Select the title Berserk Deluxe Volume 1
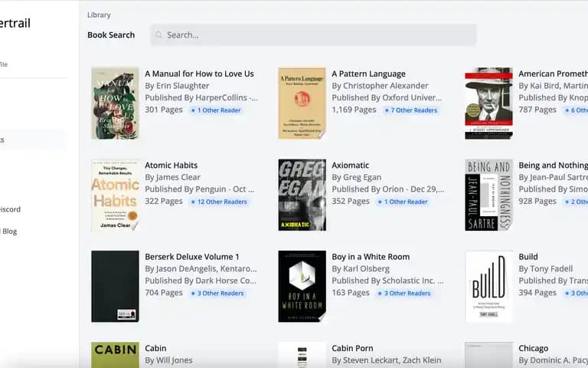 192,257
